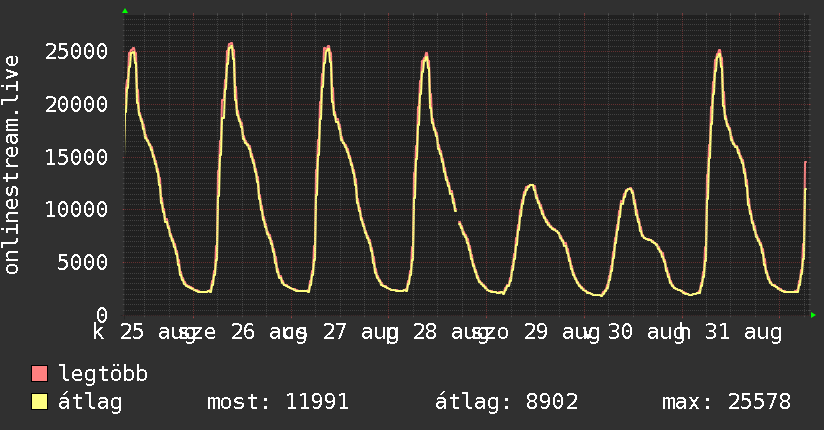Click the '30 aug' date label

click(646, 332)
